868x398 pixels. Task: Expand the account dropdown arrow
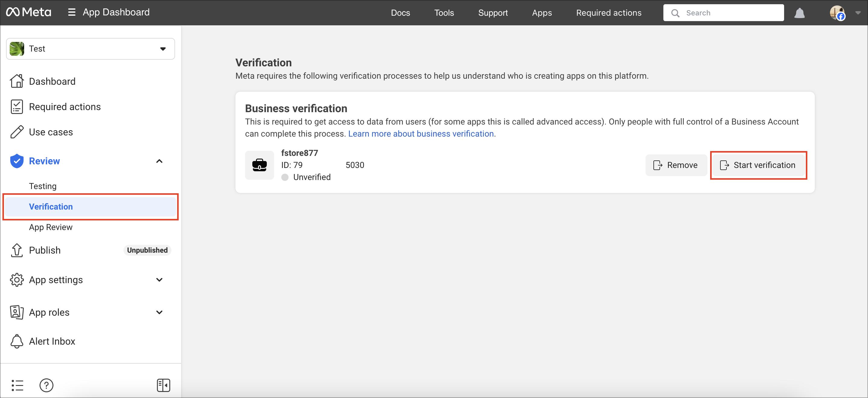point(857,13)
